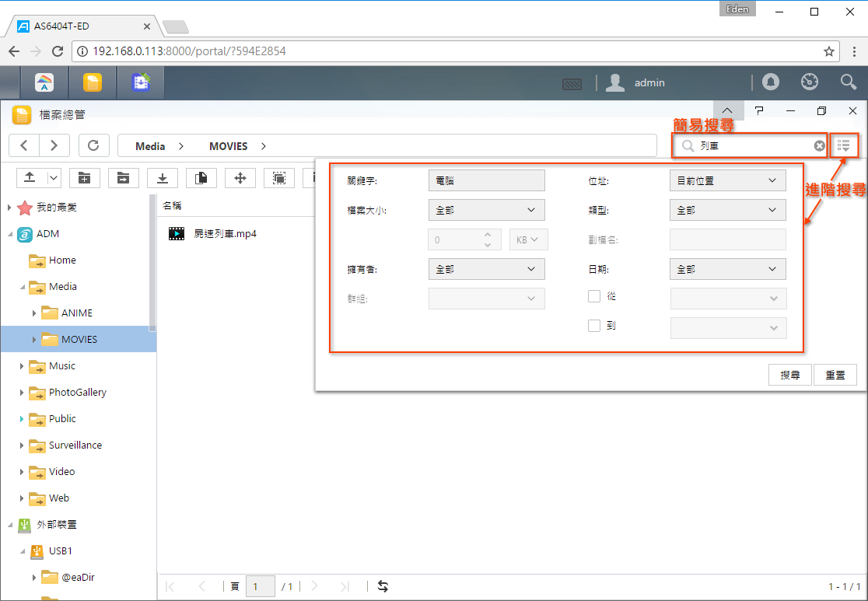Collapse the 外部裝置 external devices node

tap(10, 525)
